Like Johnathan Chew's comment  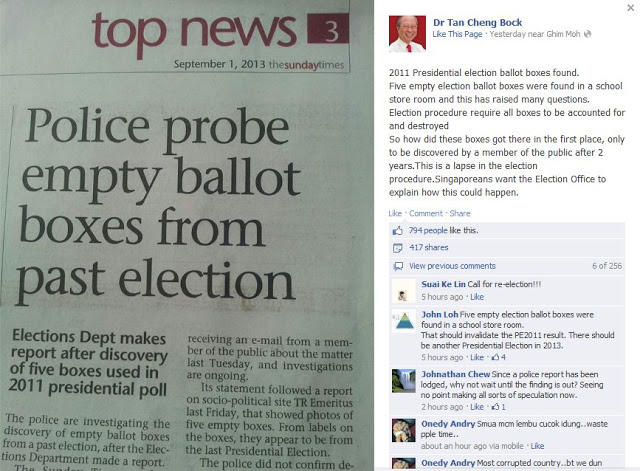477,407
